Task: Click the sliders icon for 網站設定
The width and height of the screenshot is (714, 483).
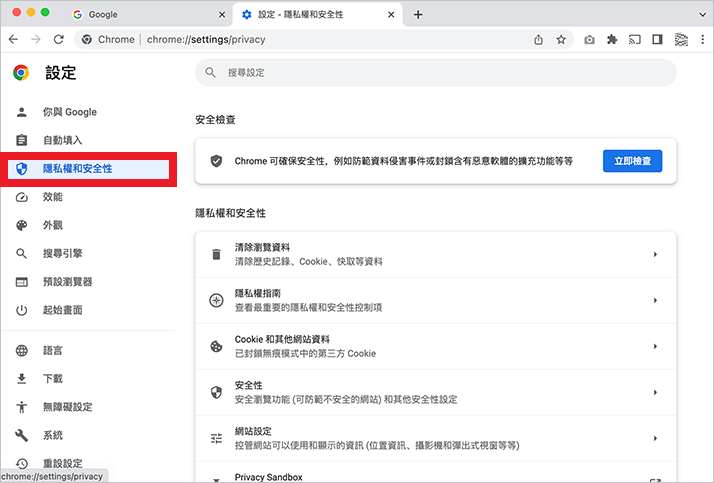Action: pyautogui.click(x=216, y=438)
